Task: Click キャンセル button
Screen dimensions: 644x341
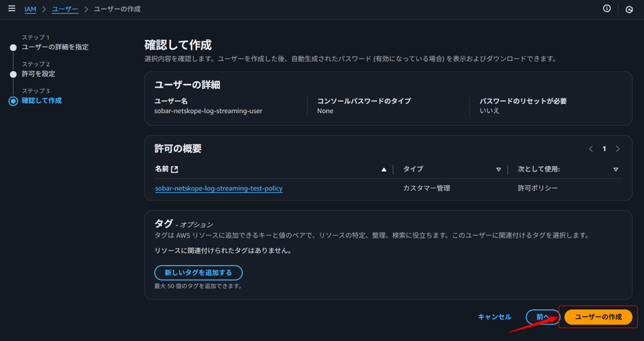Action: pos(494,317)
